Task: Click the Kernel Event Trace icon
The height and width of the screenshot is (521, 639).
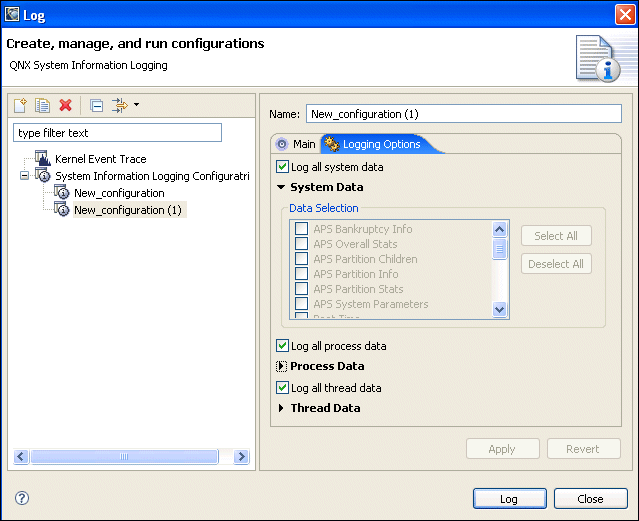Action: click(x=42, y=159)
